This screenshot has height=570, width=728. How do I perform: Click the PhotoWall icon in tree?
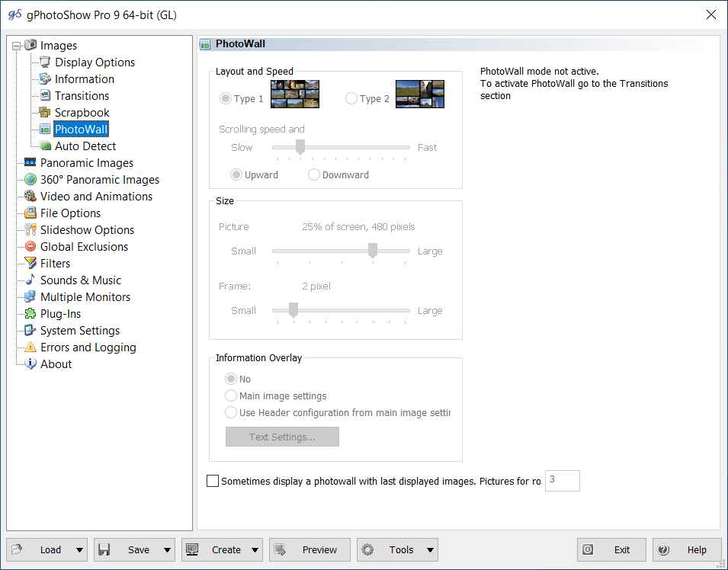(45, 129)
